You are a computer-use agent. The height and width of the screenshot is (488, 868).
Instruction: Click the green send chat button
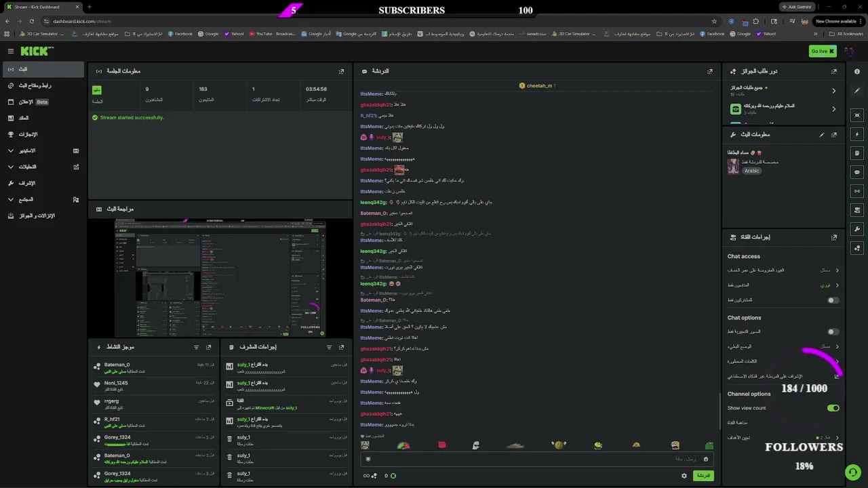point(703,475)
